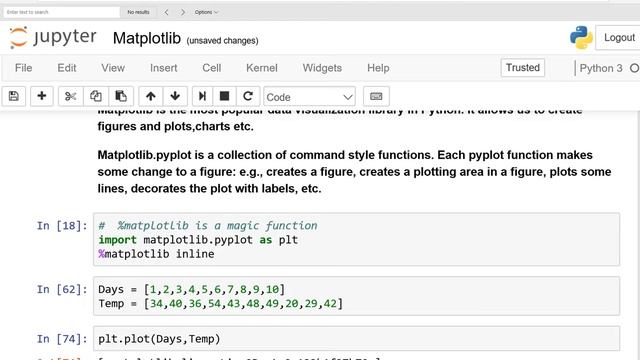The image size is (640, 360).
Task: Click the Python logo icon
Action: [x=581, y=38]
